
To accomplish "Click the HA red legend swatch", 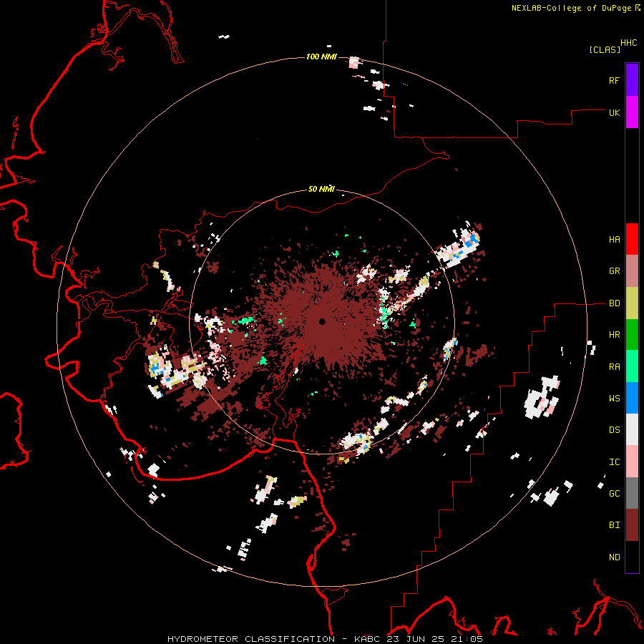I will point(632,239).
